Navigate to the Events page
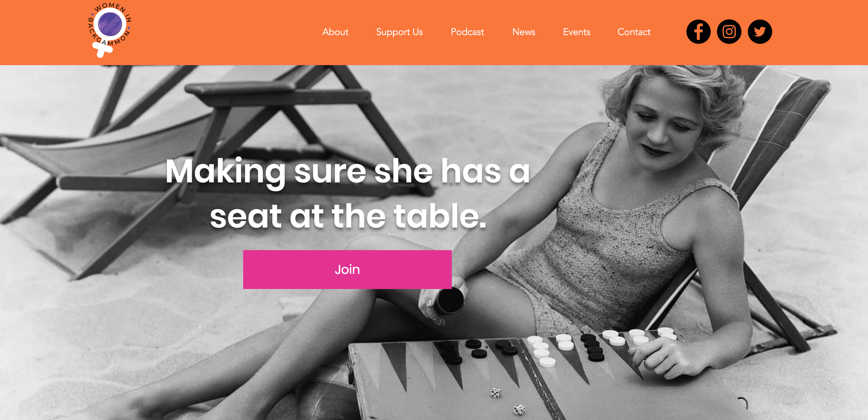The width and height of the screenshot is (868, 420). click(x=576, y=32)
